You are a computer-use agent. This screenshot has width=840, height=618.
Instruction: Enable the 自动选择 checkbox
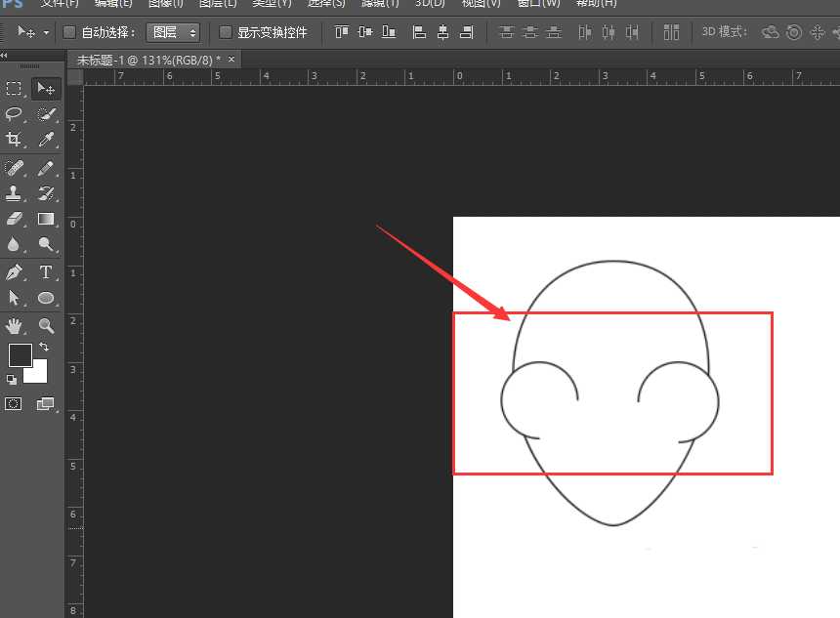[x=69, y=32]
